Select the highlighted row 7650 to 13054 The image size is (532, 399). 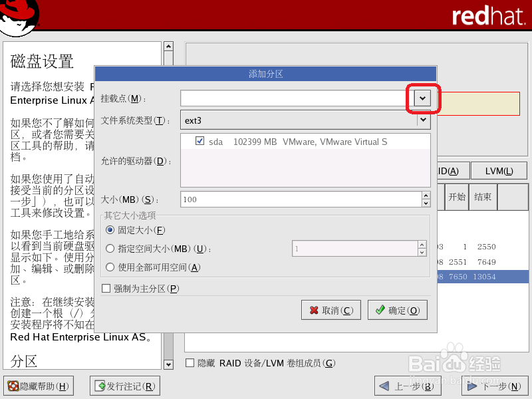(483, 277)
